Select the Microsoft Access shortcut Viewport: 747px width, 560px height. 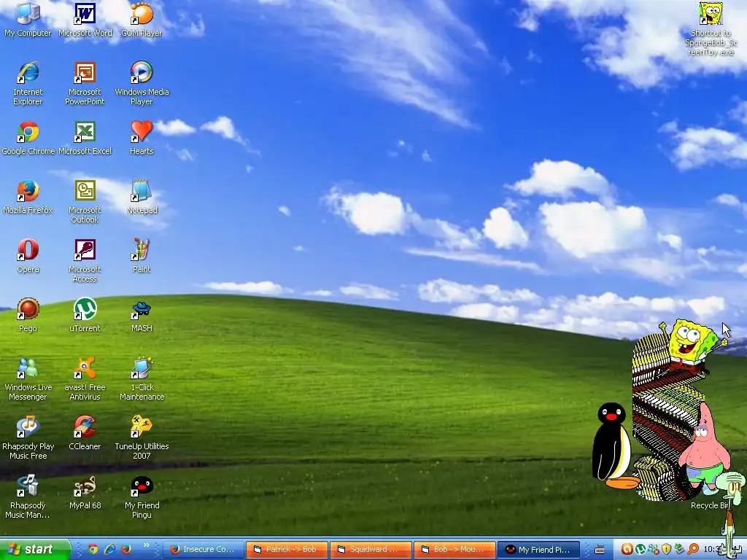(x=85, y=260)
